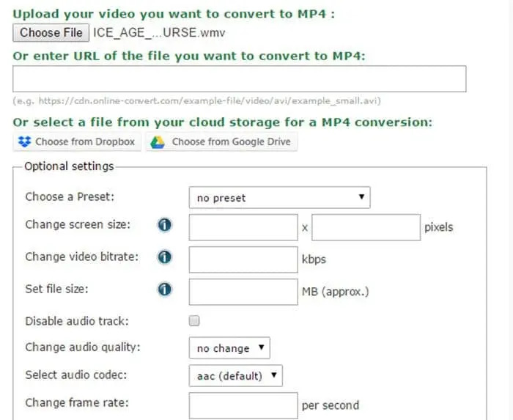This screenshot has height=420, width=513.
Task: Click the Optional settings legend label
Action: [x=69, y=166]
